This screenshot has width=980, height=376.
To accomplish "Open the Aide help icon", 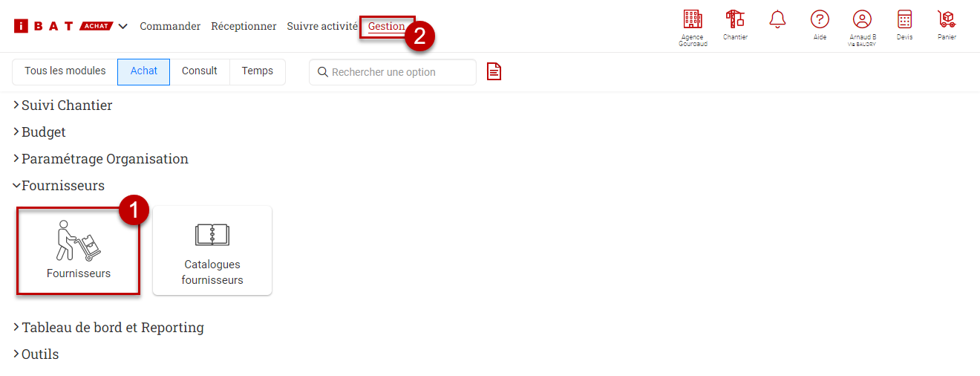I will click(x=820, y=20).
